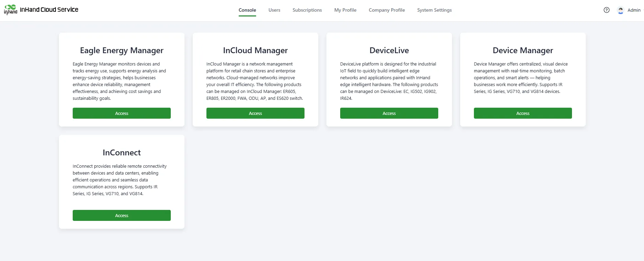Click the DeviceLive platform description paragraph
This screenshot has width=644, height=261.
click(x=389, y=81)
